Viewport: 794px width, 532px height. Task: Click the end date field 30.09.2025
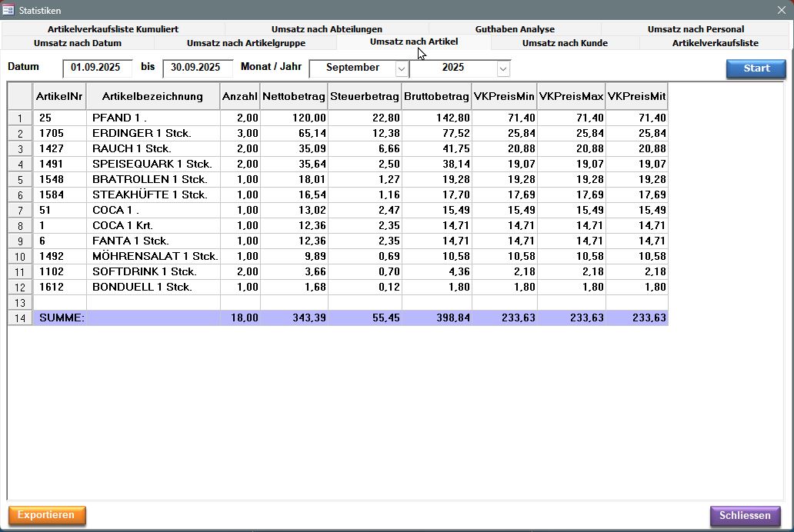click(195, 68)
